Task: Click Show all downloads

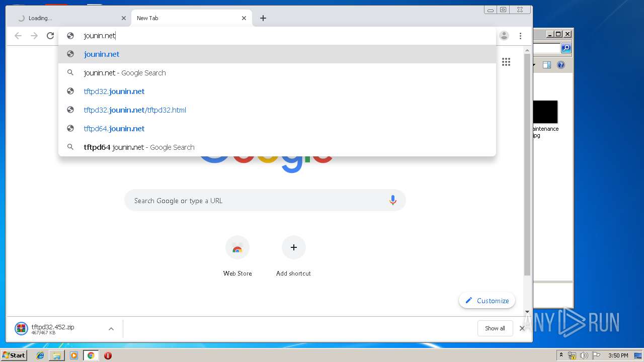Action: pyautogui.click(x=495, y=328)
